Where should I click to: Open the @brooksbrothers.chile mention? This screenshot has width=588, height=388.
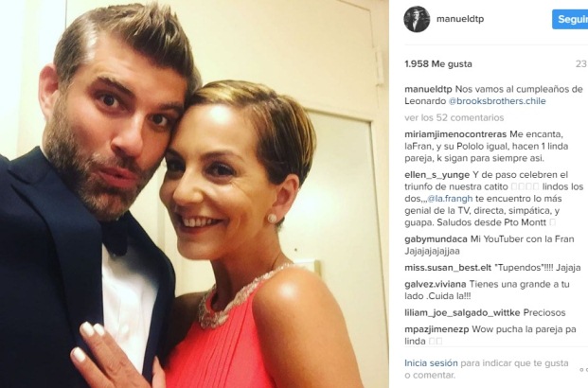pyautogui.click(x=497, y=101)
